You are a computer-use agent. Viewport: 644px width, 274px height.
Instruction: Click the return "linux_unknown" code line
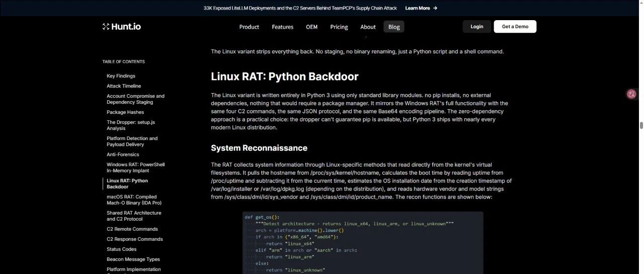click(296, 270)
